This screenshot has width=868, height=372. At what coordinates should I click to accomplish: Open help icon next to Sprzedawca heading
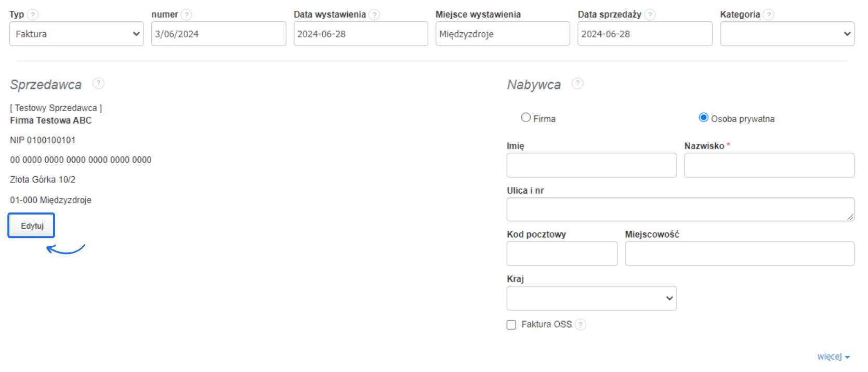click(98, 83)
